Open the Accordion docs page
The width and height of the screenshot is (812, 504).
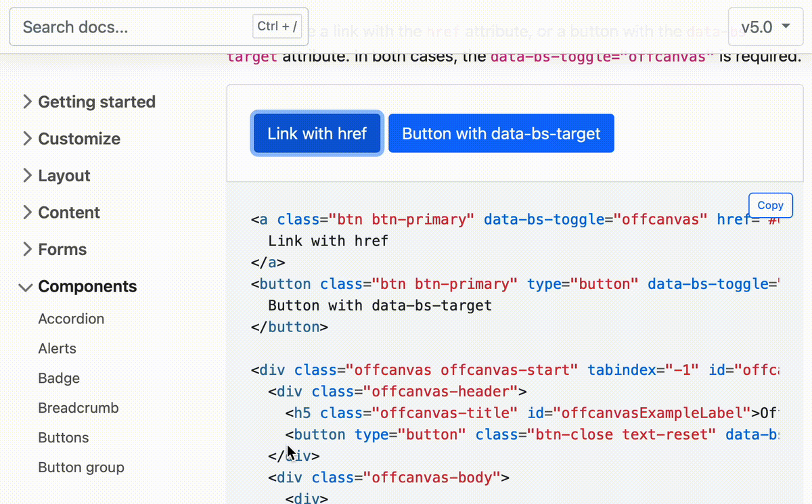71,319
